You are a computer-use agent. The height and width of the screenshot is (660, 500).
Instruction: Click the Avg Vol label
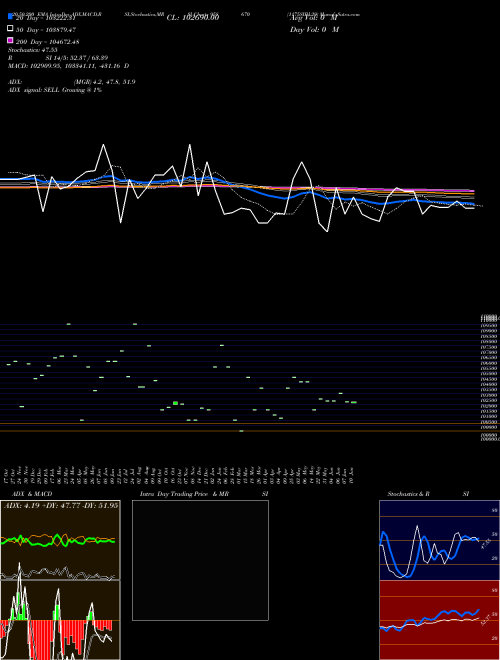314,18
